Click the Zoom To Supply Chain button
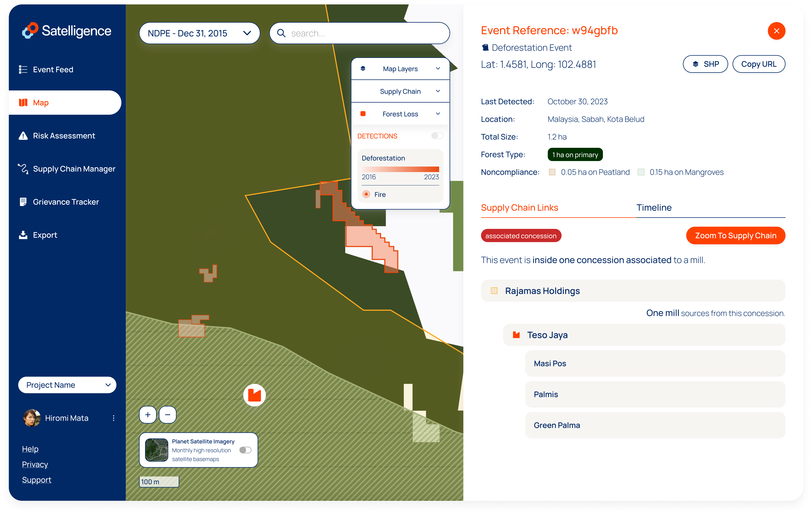This screenshot has width=812, height=514. pos(735,236)
